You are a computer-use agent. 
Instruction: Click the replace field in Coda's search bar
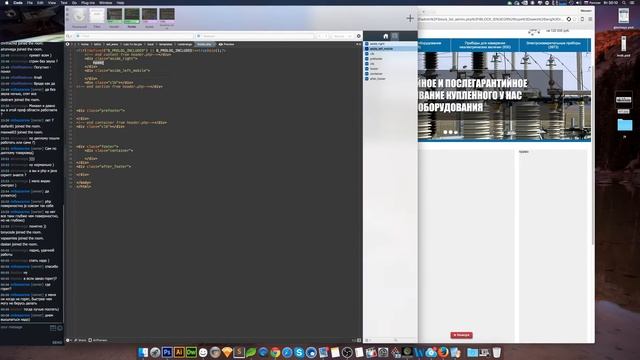[x=255, y=36]
